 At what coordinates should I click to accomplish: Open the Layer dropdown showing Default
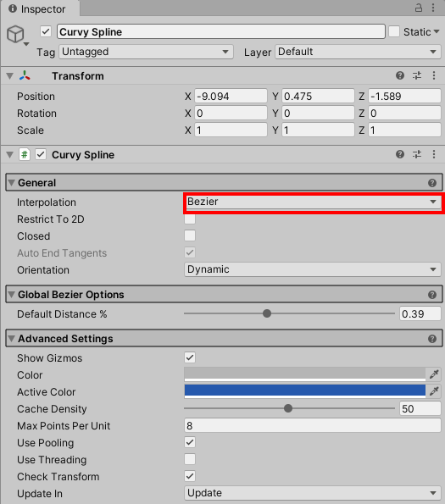358,52
